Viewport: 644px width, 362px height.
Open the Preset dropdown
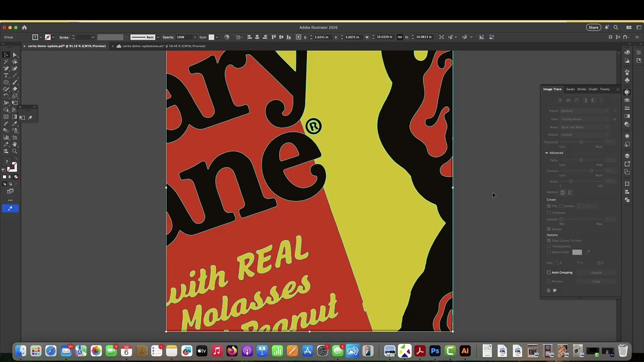(x=585, y=111)
